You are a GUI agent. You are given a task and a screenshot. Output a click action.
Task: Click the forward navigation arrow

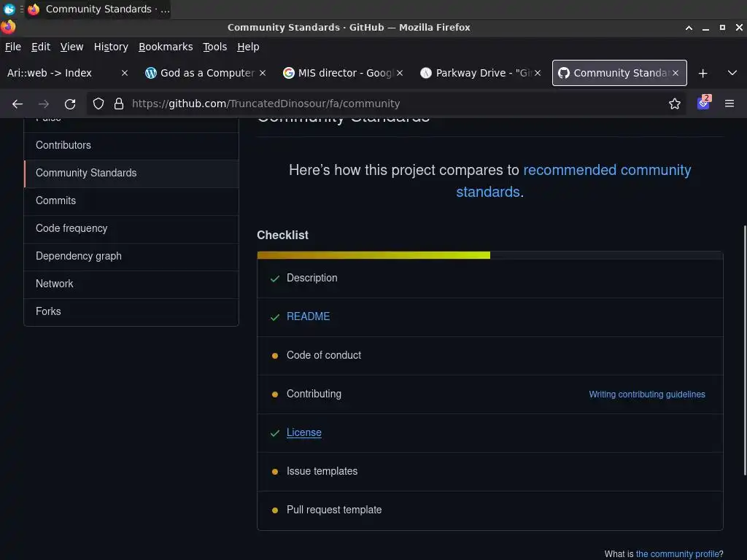(x=44, y=104)
